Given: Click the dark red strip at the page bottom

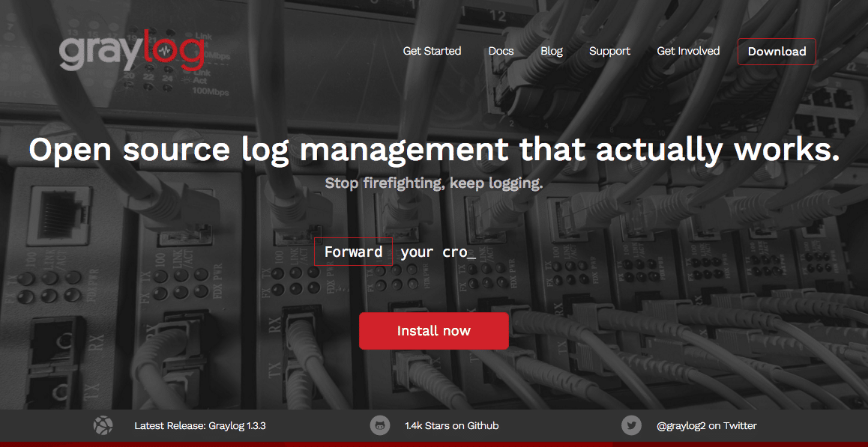Looking at the screenshot, I should click(434, 444).
